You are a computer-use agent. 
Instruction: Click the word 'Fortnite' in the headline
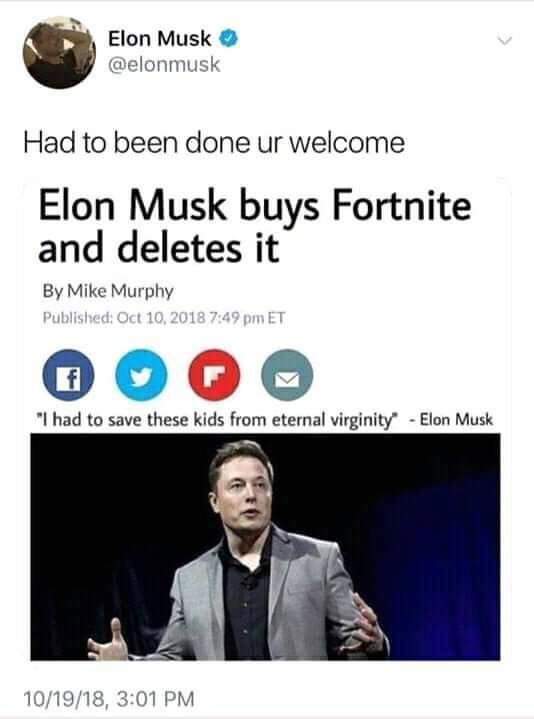(x=402, y=205)
